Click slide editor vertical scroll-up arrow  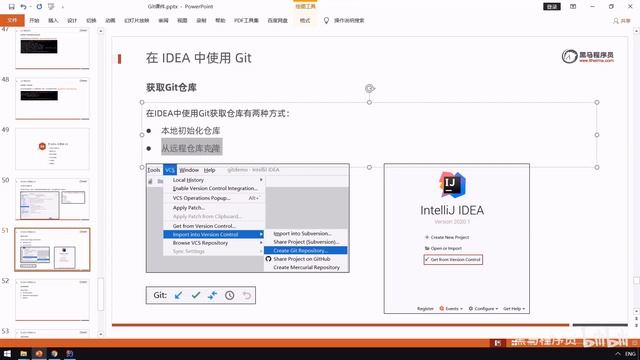(636, 31)
